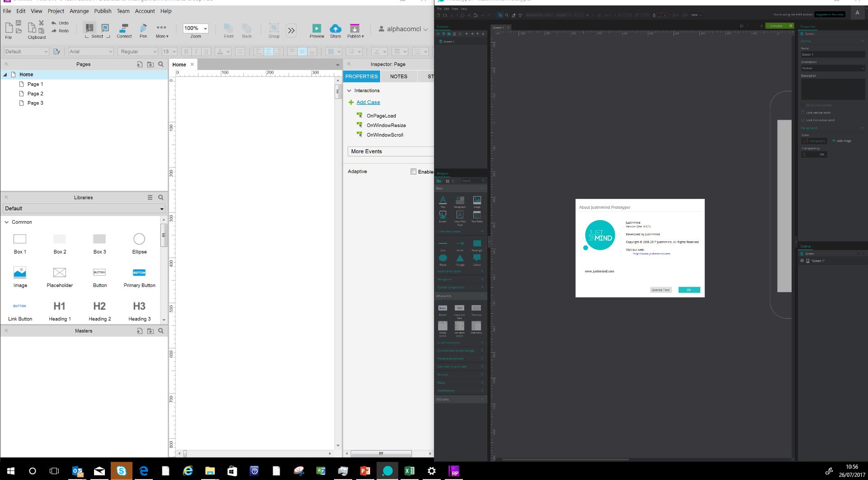The height and width of the screenshot is (480, 868).
Task: Open the Zoom 100% dropdown
Action: [x=205, y=28]
